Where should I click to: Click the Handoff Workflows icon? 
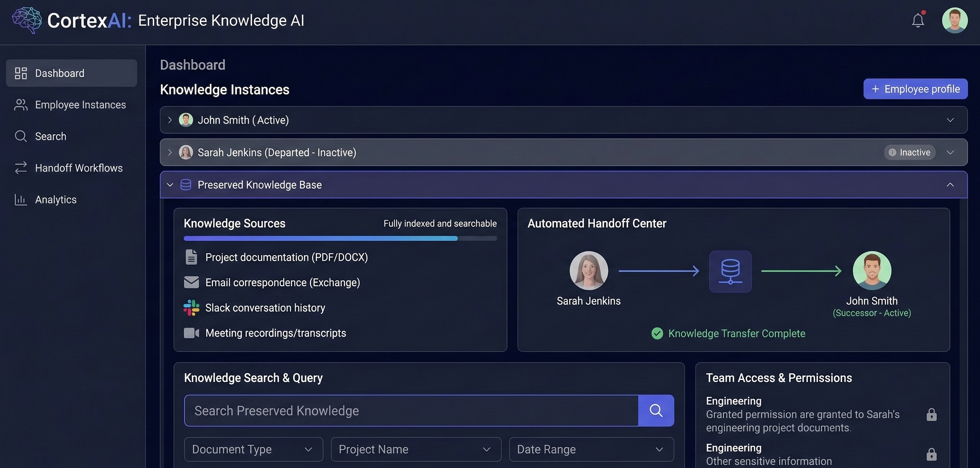(21, 168)
